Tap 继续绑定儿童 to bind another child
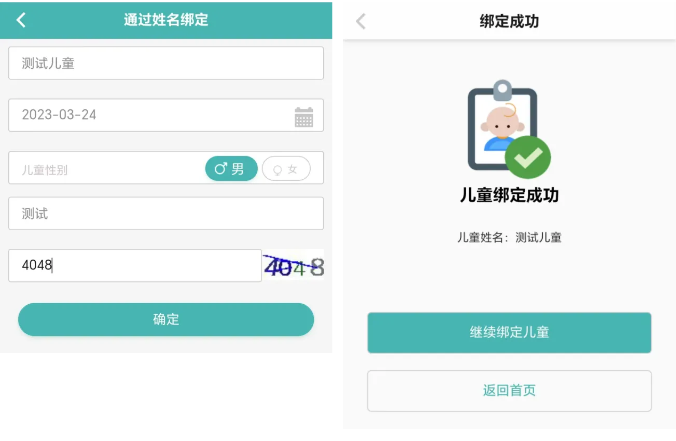676x441 pixels. (509, 332)
